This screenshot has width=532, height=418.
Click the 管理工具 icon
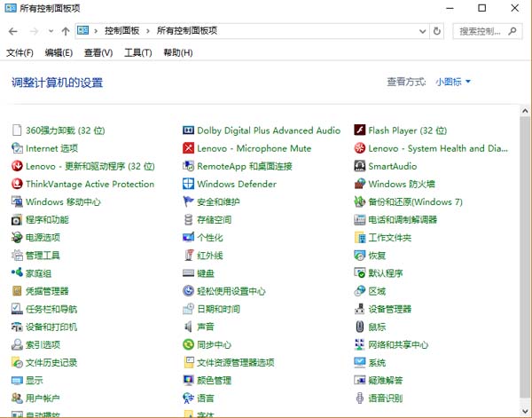click(17, 256)
